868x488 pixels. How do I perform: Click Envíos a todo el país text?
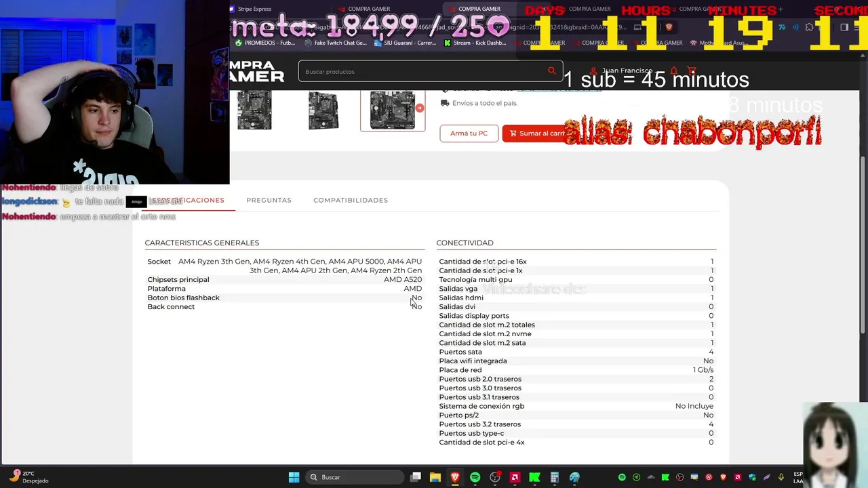[x=485, y=103]
